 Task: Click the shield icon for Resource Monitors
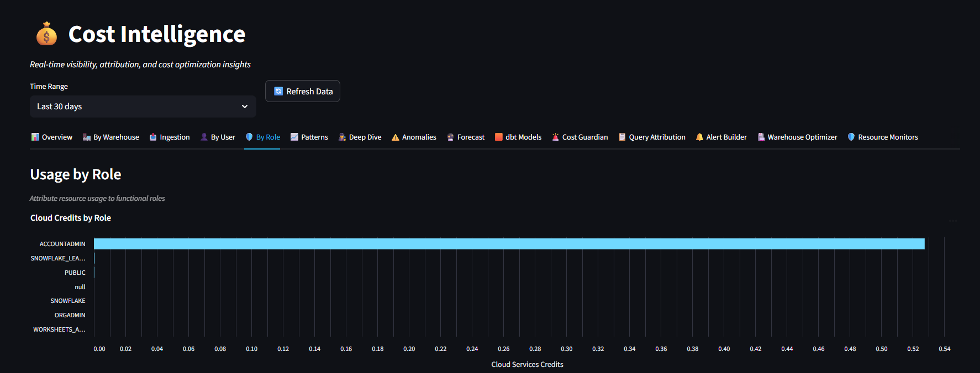[851, 137]
